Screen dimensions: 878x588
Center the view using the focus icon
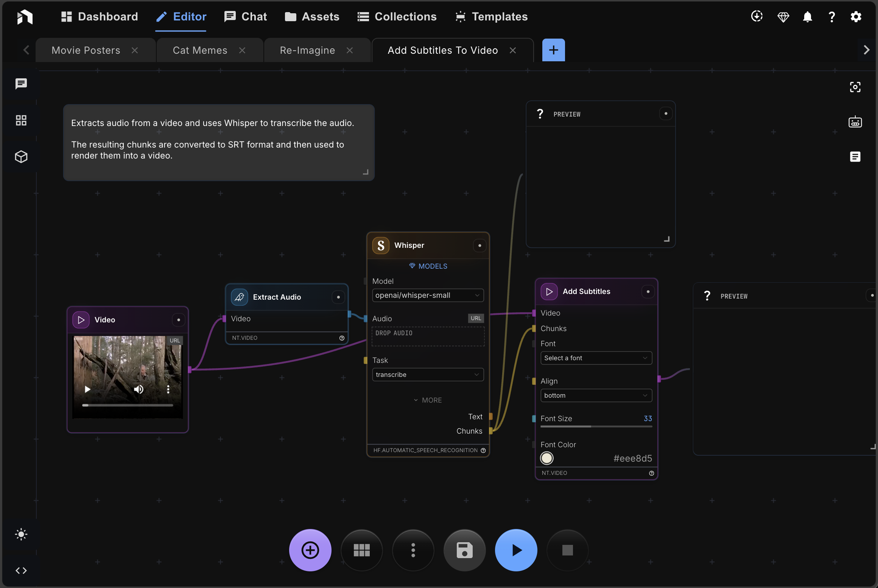(855, 87)
